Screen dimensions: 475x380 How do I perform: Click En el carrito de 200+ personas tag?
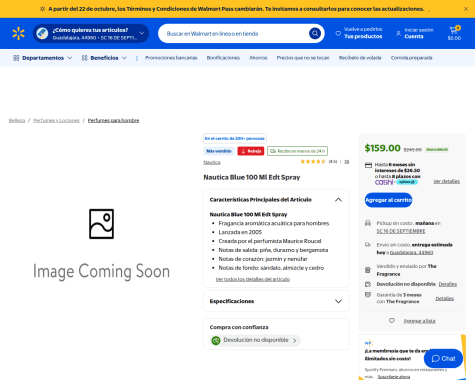tap(235, 138)
